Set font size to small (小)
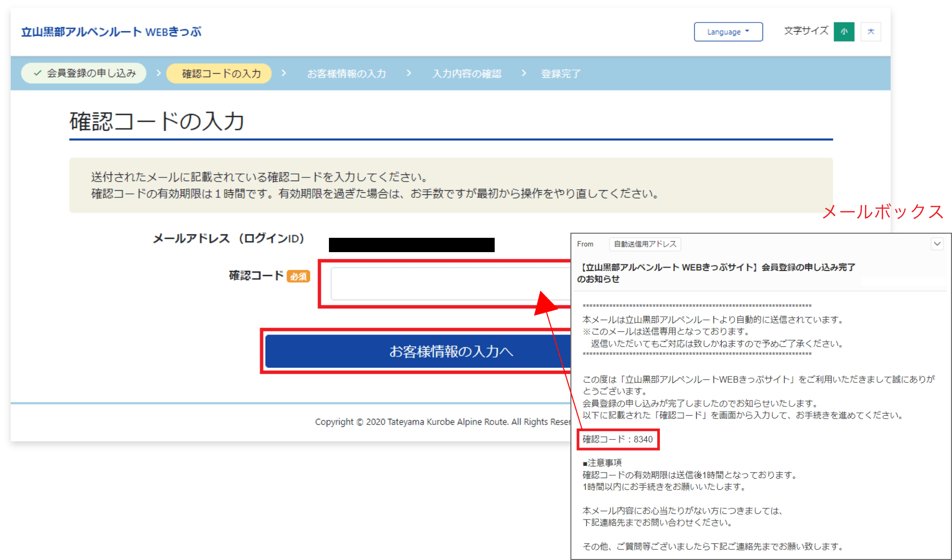 click(x=844, y=32)
